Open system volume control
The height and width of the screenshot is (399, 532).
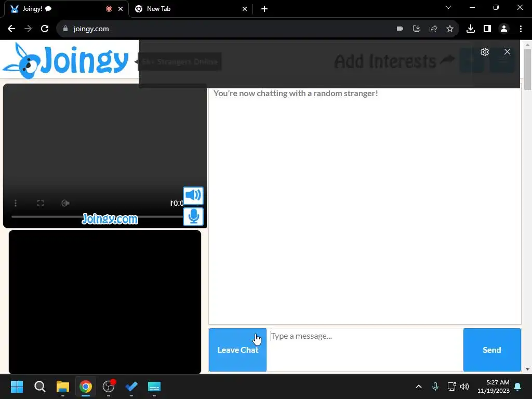coord(464,387)
